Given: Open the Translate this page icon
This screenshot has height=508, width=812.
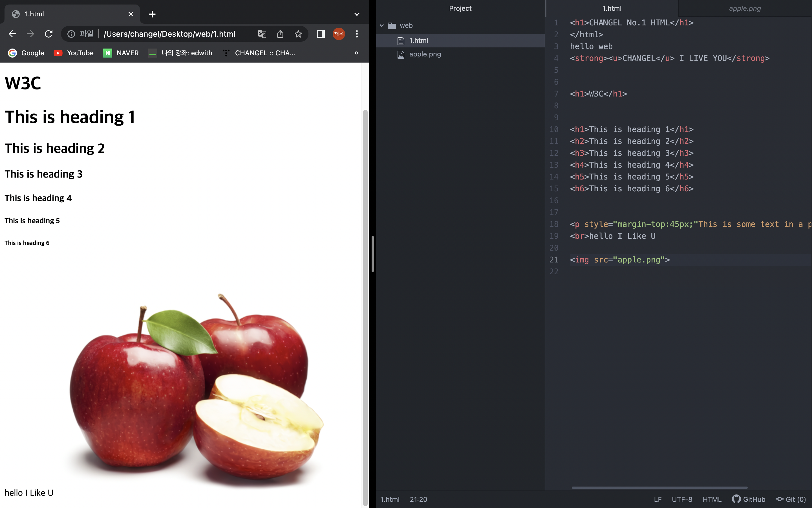Looking at the screenshot, I should (262, 34).
